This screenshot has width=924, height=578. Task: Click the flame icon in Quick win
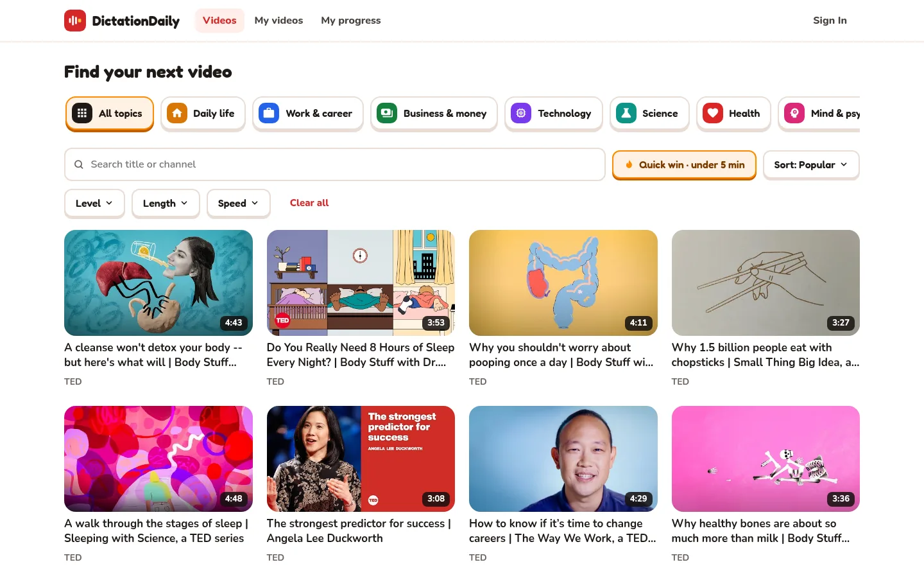point(629,165)
